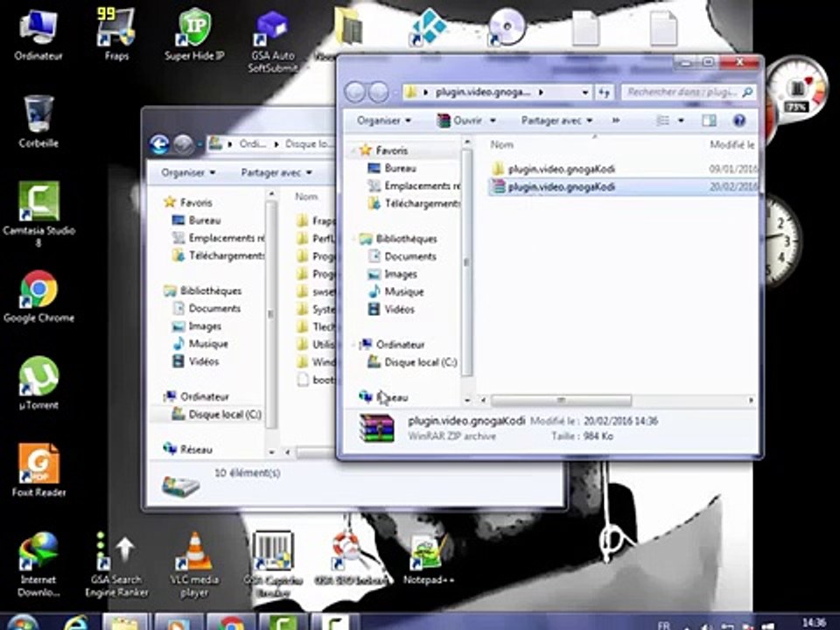Image resolution: width=840 pixels, height=630 pixels.
Task: Expand address bar history dropdown in front window
Action: 585,92
